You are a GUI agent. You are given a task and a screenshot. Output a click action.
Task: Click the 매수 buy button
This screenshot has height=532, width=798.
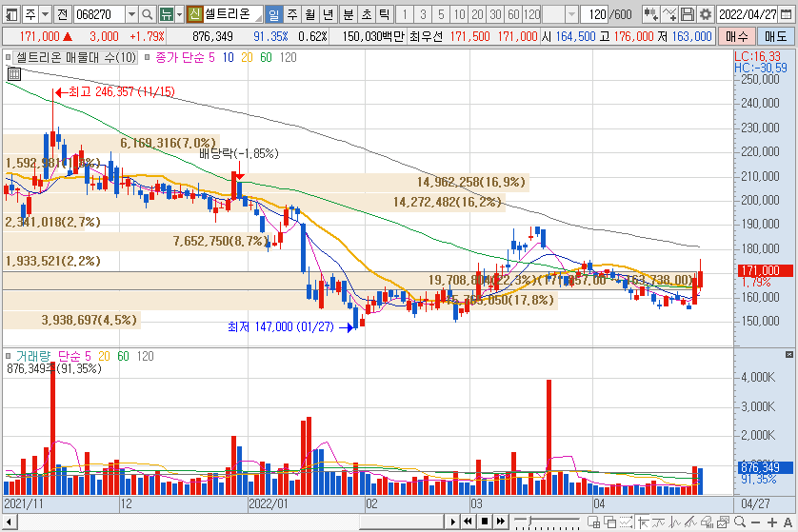pos(736,36)
